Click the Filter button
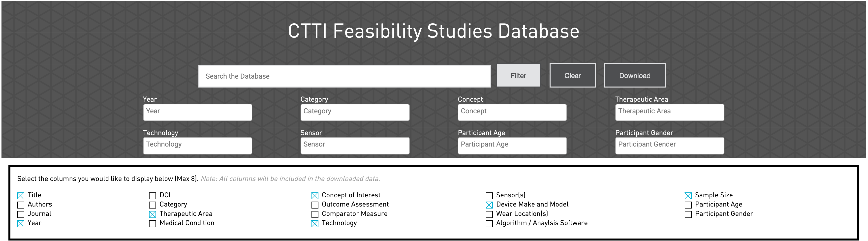This screenshot has width=868, height=241. coord(518,76)
